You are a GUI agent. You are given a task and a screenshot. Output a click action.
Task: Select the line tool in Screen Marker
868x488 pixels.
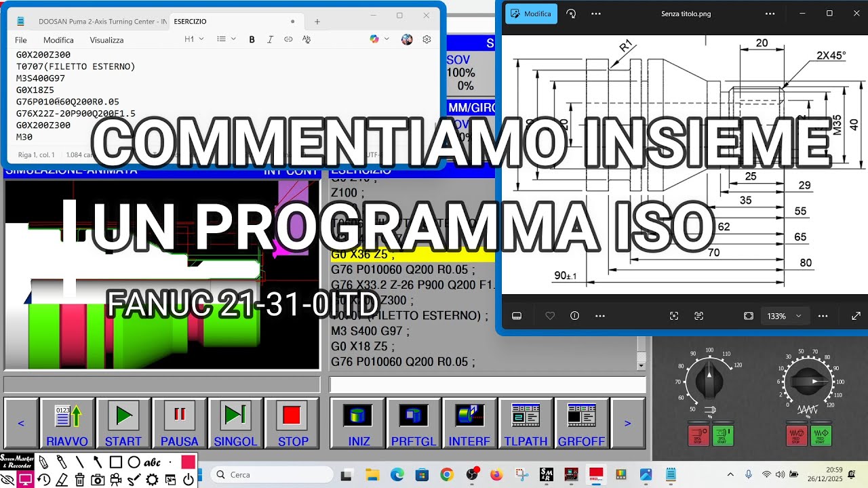click(80, 462)
